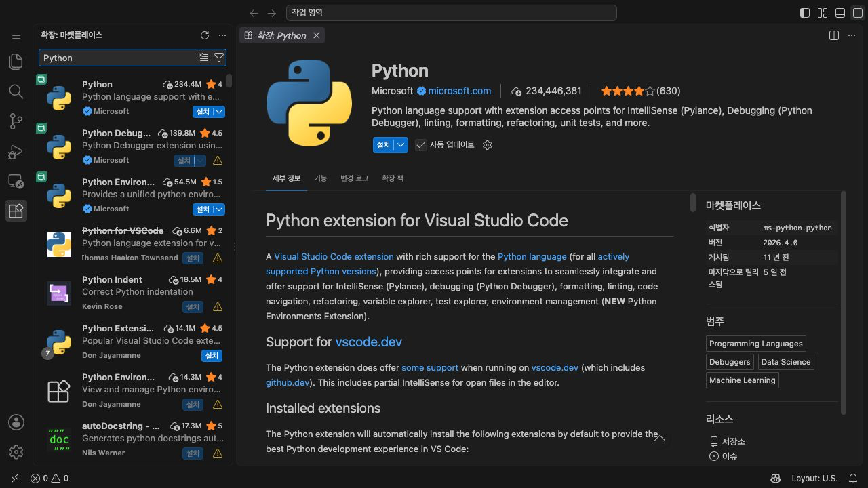Switch to the 확장 팩 tab

tap(393, 178)
